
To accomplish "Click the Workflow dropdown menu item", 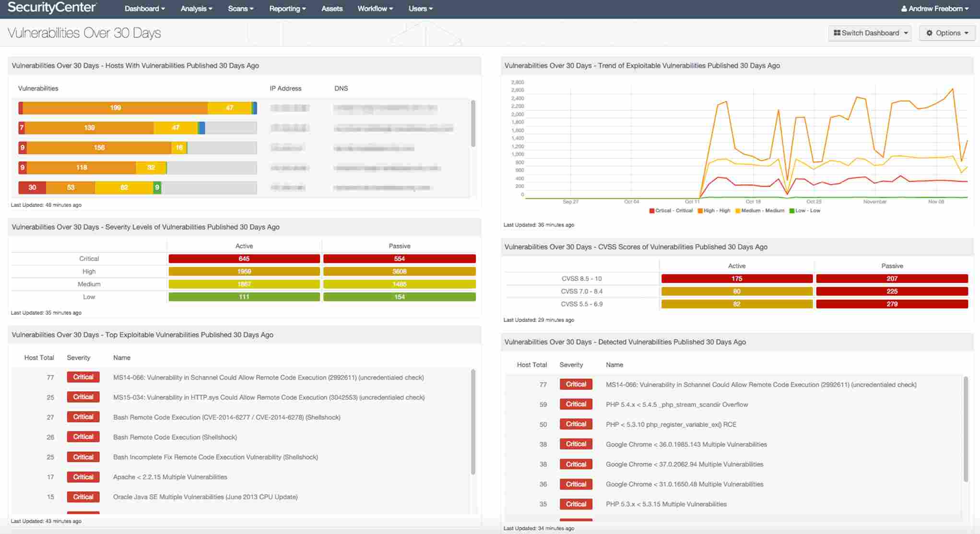I will coord(375,9).
